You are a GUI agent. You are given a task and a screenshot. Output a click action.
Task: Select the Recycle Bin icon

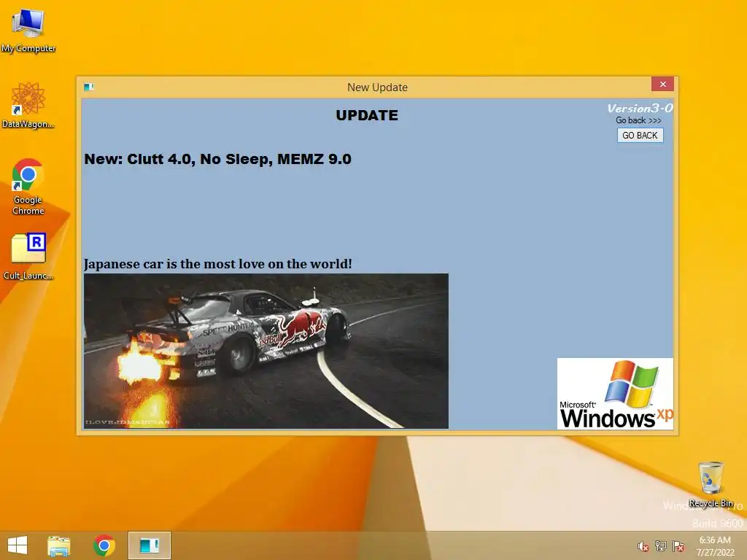711,484
